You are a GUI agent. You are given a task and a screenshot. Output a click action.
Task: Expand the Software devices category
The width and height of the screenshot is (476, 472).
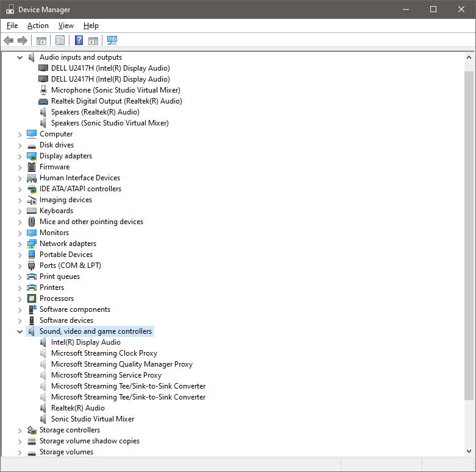tap(20, 320)
